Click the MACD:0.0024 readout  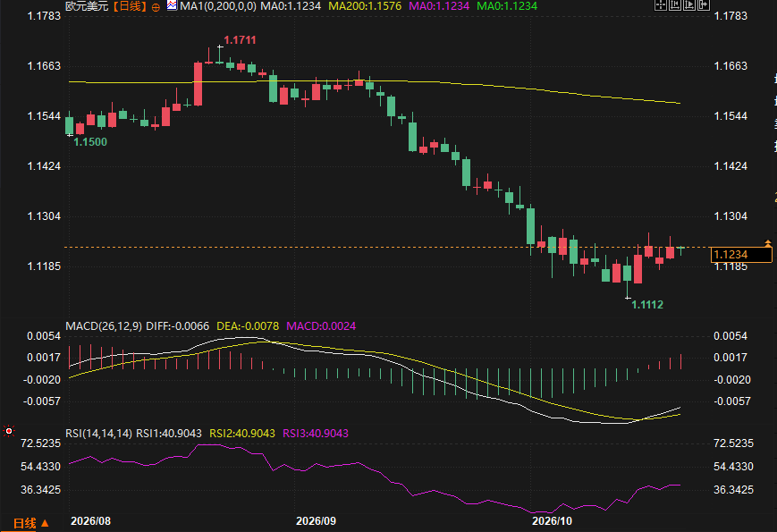[x=321, y=326]
